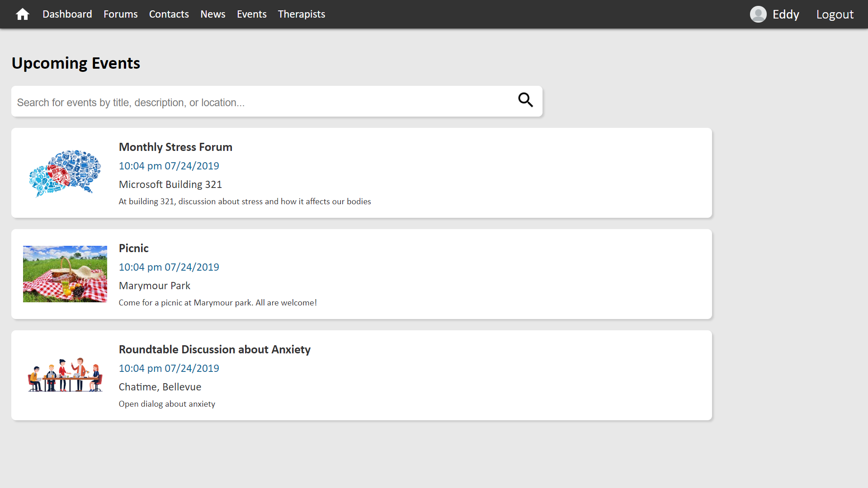
Task: Select Events in the top navigation
Action: tap(252, 14)
